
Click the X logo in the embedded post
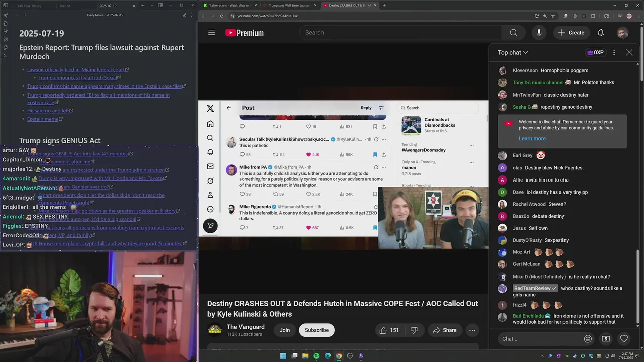pyautogui.click(x=210, y=108)
